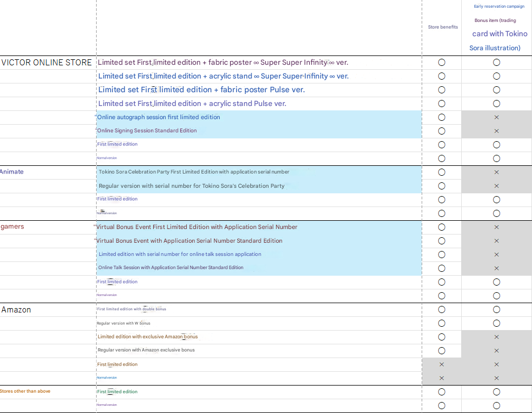
Task: Click the X mark in Online Signing Session row
Action: coord(496,131)
